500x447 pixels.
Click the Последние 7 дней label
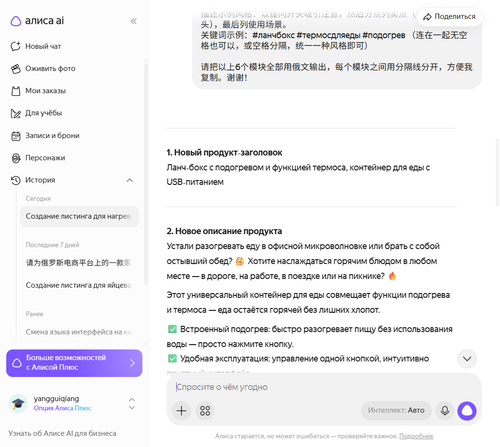[53, 245]
